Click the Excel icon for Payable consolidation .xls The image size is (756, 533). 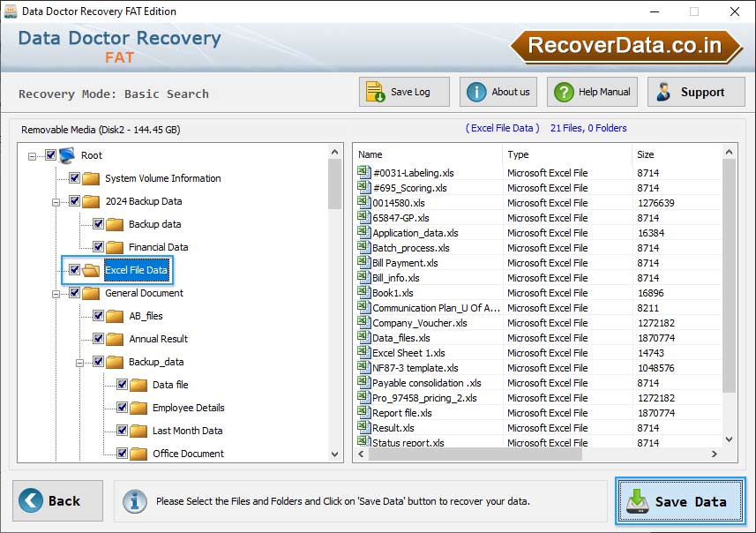pos(363,381)
